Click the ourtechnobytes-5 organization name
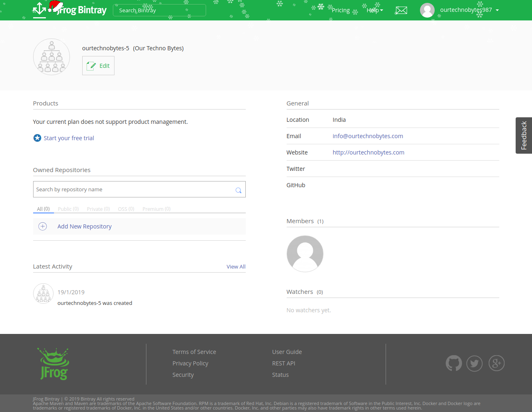Screen dimensions: 532x412 106,48
